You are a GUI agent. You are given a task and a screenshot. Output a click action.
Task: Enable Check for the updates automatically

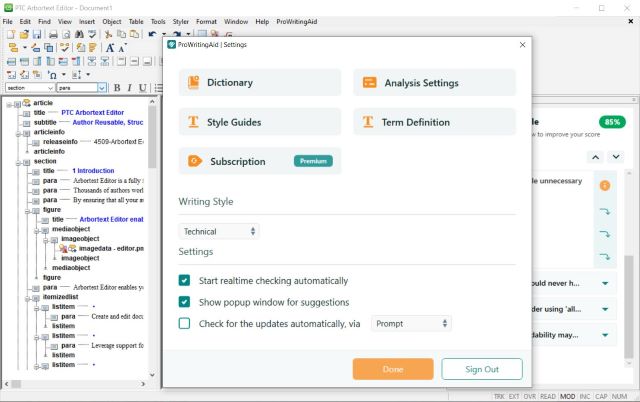184,324
